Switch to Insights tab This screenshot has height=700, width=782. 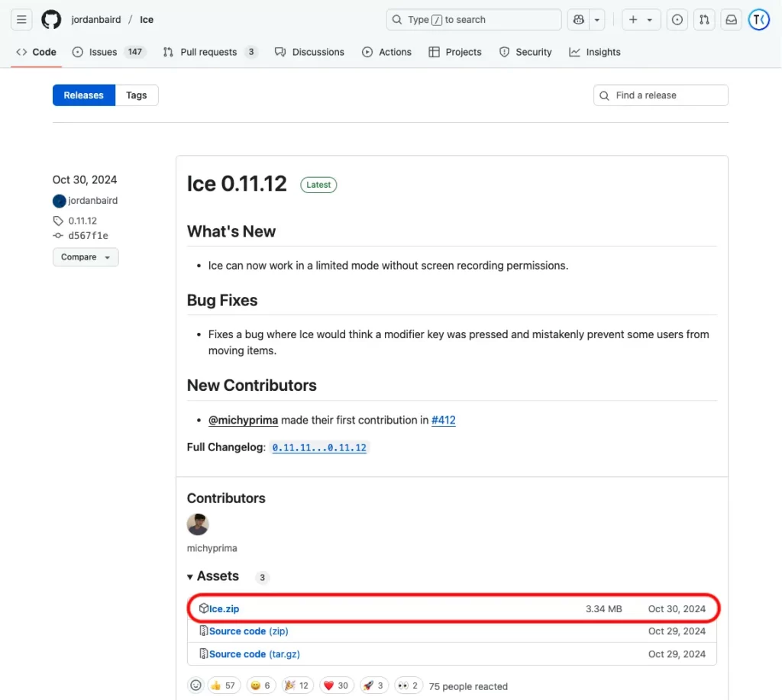(x=595, y=52)
